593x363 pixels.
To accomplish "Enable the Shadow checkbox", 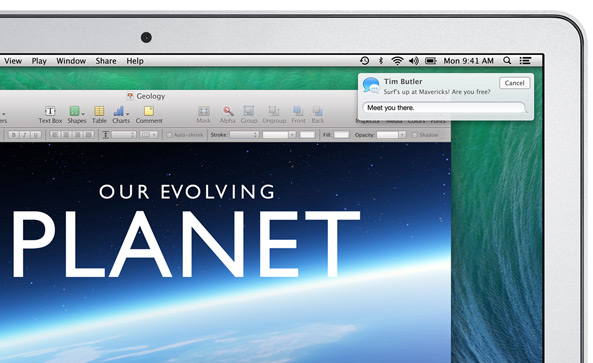I will click(x=414, y=135).
